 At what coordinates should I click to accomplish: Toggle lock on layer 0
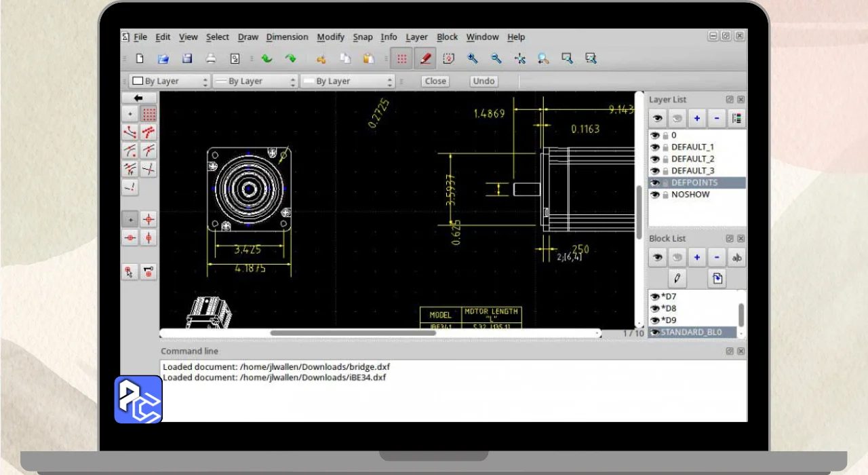coord(665,136)
